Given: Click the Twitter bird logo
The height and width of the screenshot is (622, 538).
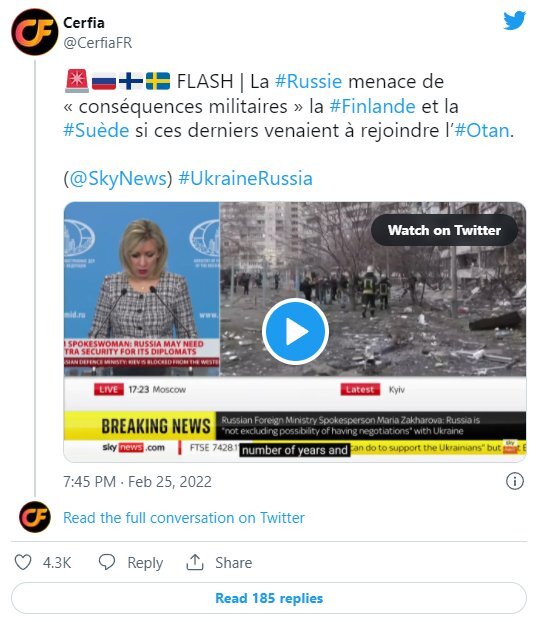Looking at the screenshot, I should pos(515,21).
